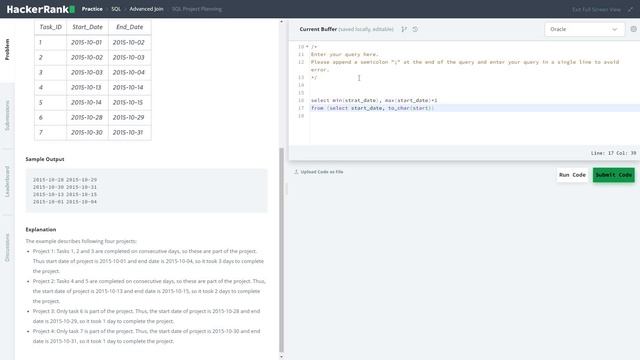Click the Run Code button
This screenshot has height=360, width=640.
pos(572,175)
